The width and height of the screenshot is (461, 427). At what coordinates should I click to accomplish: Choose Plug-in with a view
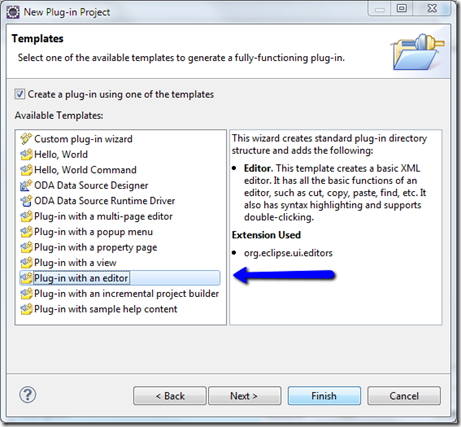(x=75, y=263)
